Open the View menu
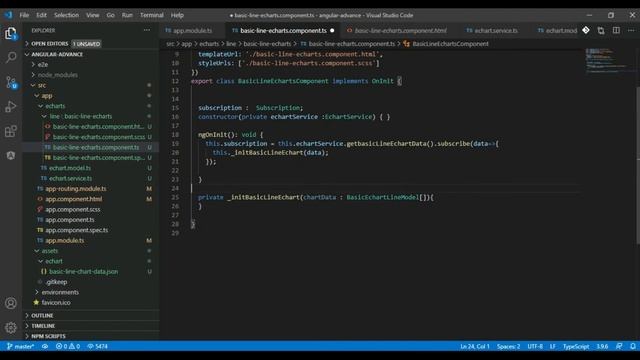640x360 pixels. pyautogui.click(x=93, y=15)
